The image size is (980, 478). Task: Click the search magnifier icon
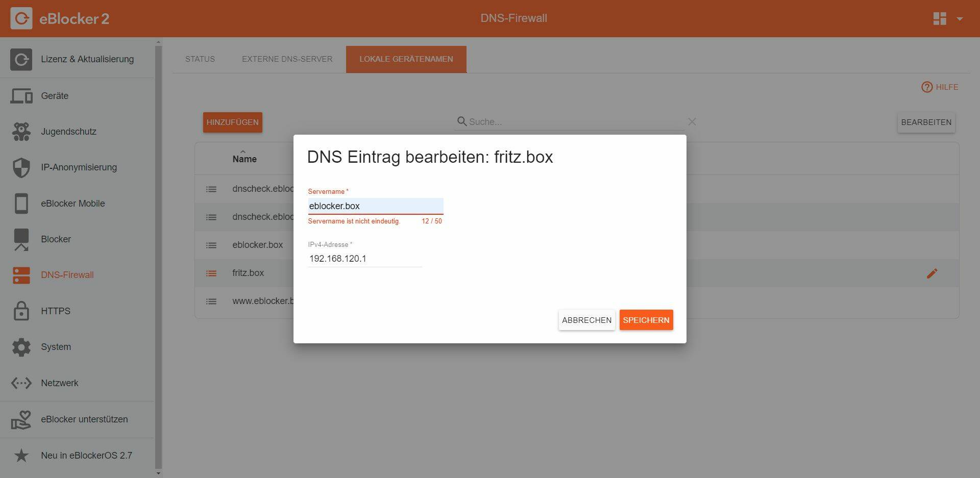(461, 121)
